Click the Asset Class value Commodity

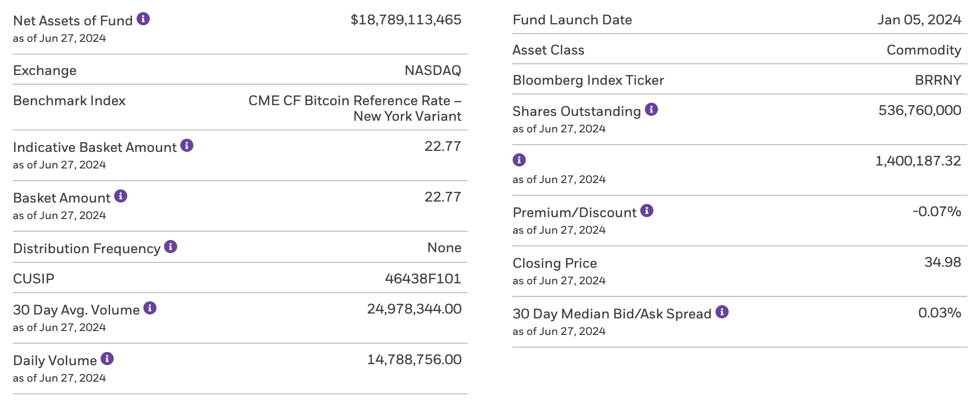(x=923, y=50)
